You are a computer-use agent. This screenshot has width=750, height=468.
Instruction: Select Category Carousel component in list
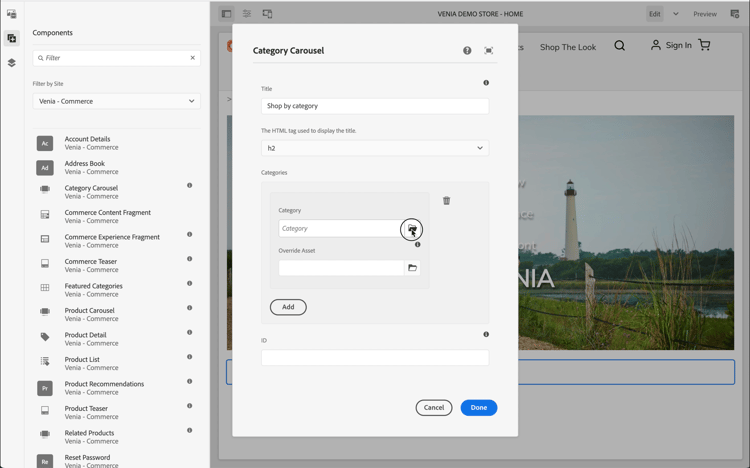116,192
